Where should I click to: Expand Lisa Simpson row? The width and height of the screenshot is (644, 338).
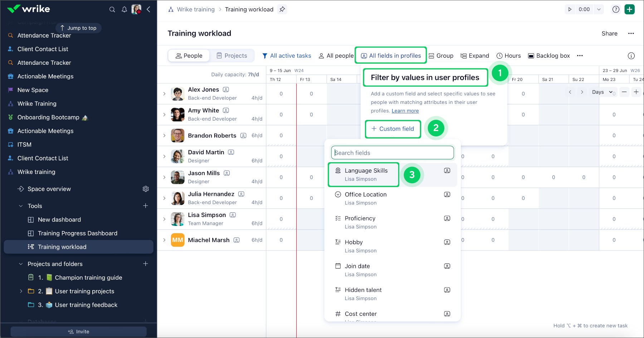164,219
